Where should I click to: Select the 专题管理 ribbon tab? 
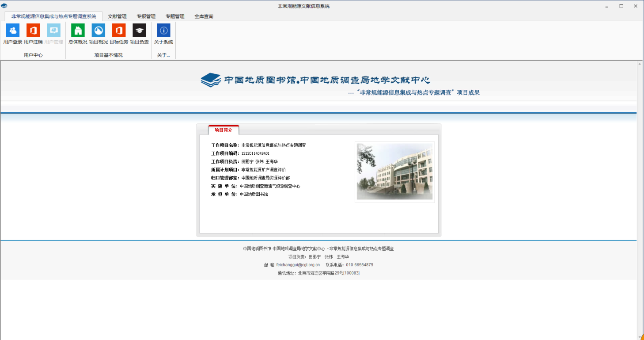[x=175, y=16]
